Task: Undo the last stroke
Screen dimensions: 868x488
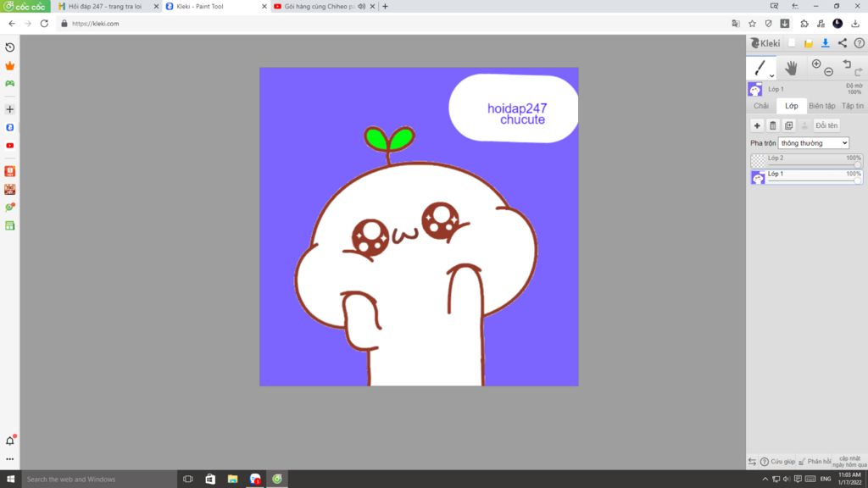Action: (x=847, y=64)
